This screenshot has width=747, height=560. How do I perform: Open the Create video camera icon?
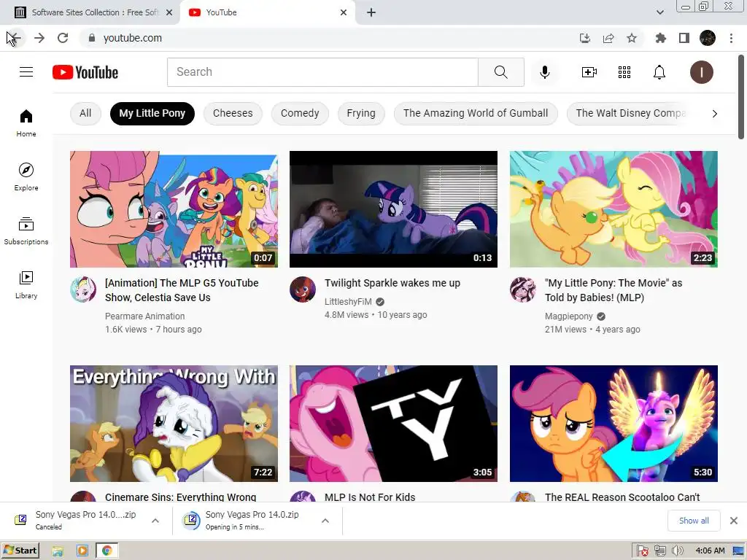tap(589, 72)
